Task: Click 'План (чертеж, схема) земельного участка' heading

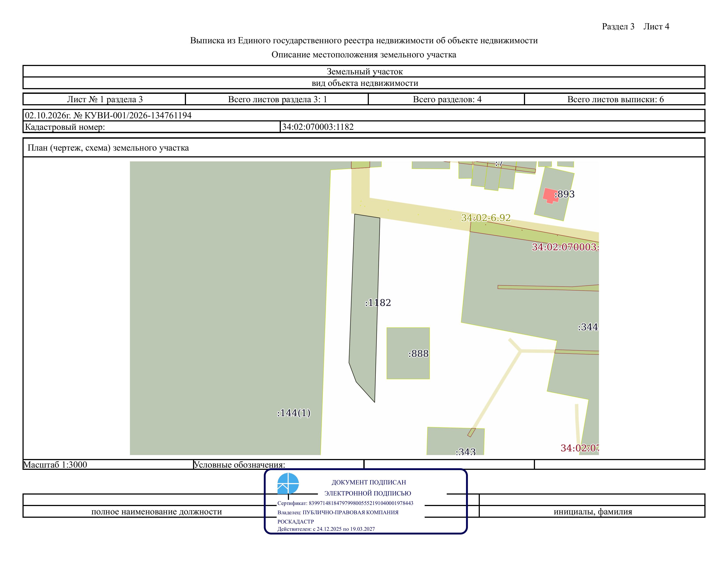Action: tap(108, 148)
